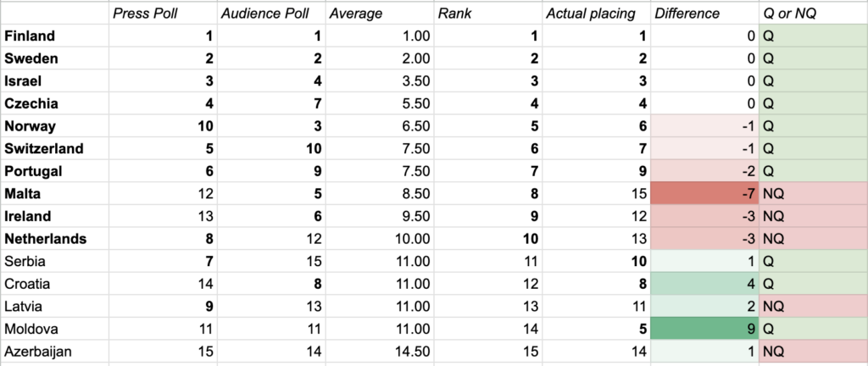Click the Malta country name cell
868x366 pixels.
[x=55, y=193]
